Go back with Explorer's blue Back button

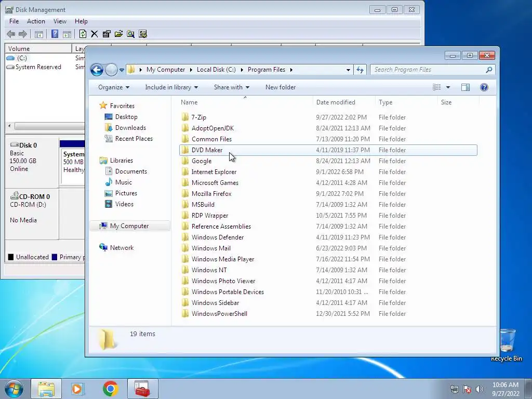click(x=97, y=70)
